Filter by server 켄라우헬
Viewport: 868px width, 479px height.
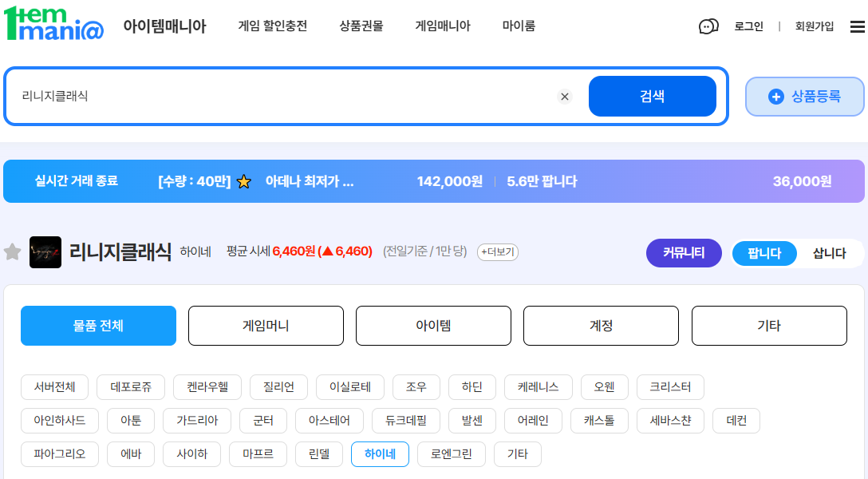[x=207, y=387]
